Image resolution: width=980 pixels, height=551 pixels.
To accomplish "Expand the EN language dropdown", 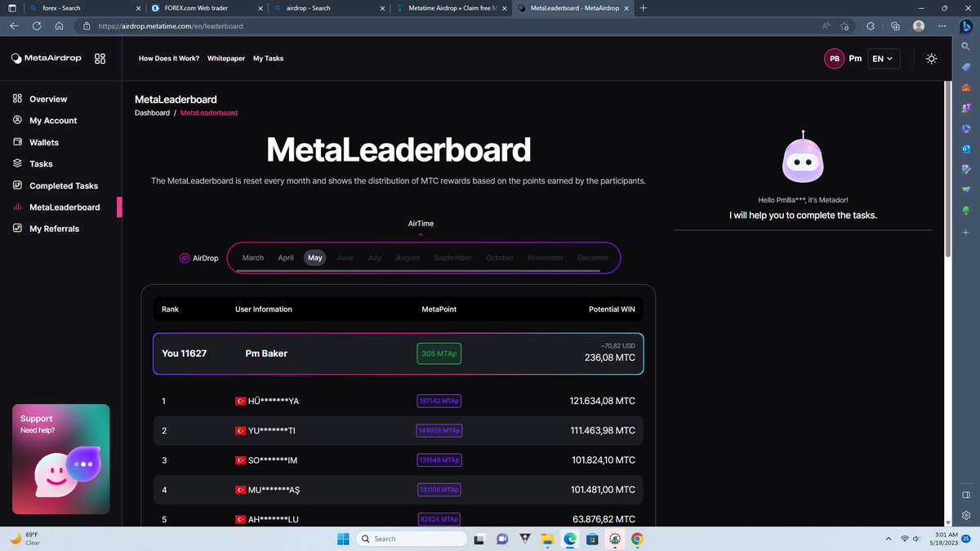I will [883, 59].
